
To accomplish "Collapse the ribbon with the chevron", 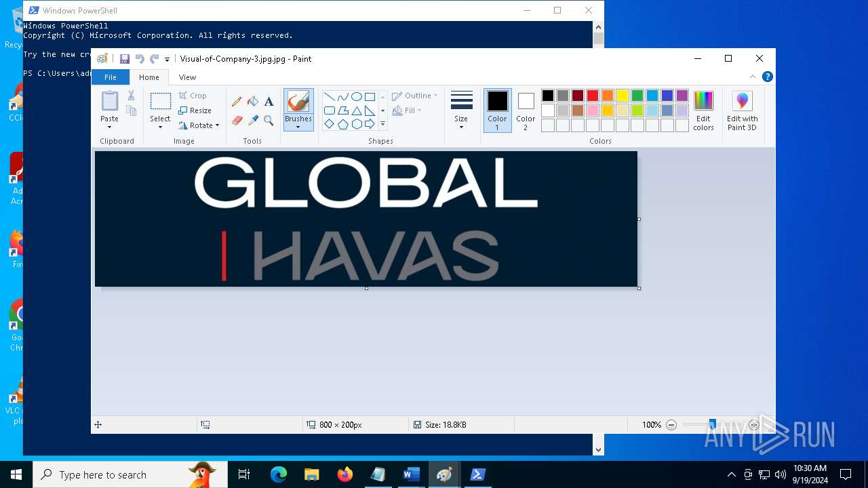I will [753, 77].
